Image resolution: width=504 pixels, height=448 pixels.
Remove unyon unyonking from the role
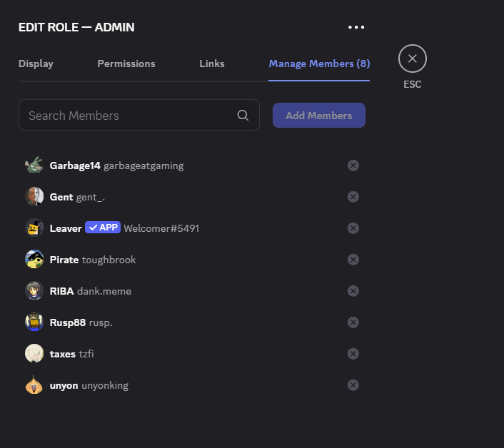(x=353, y=385)
